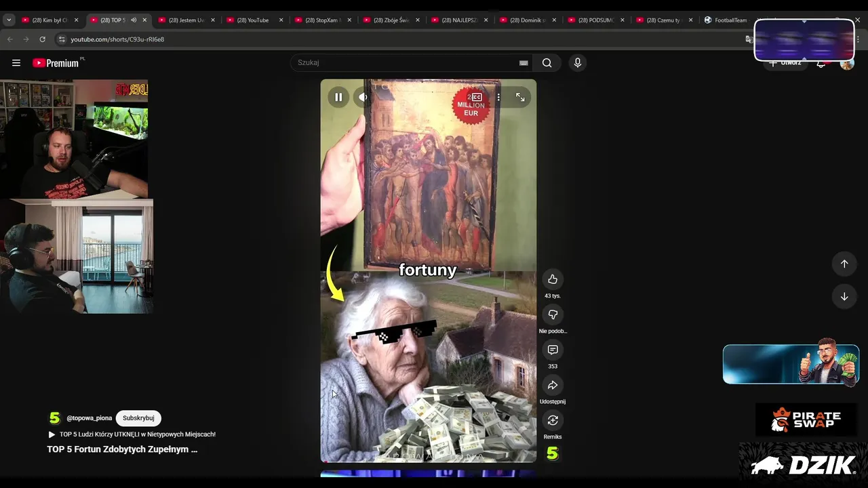The height and width of the screenshot is (488, 868).
Task: Open site information icon in address bar
Action: 61,39
